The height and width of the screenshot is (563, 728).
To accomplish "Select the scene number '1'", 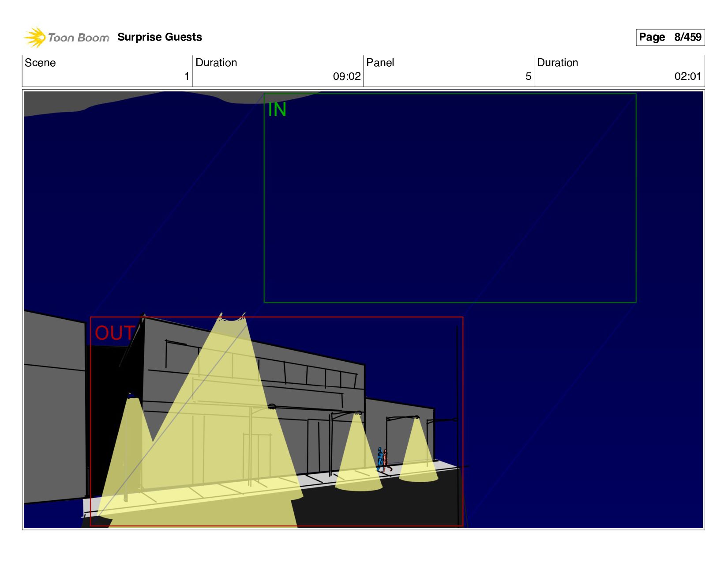I will coord(187,76).
